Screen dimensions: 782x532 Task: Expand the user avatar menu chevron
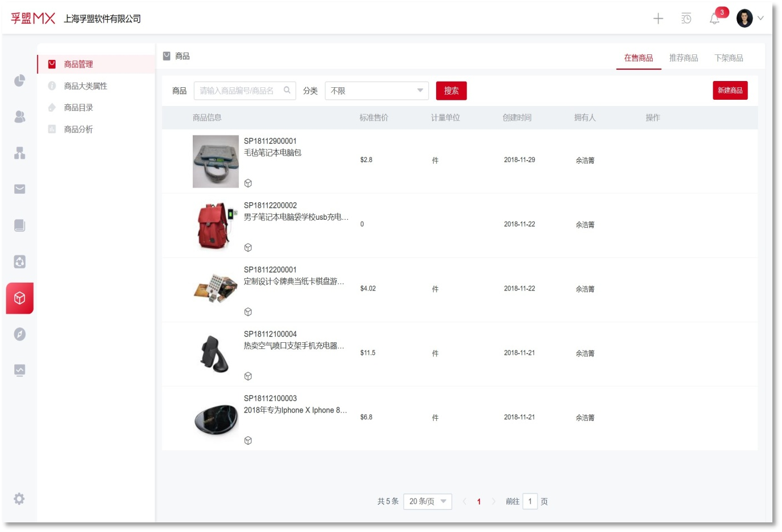[760, 18]
